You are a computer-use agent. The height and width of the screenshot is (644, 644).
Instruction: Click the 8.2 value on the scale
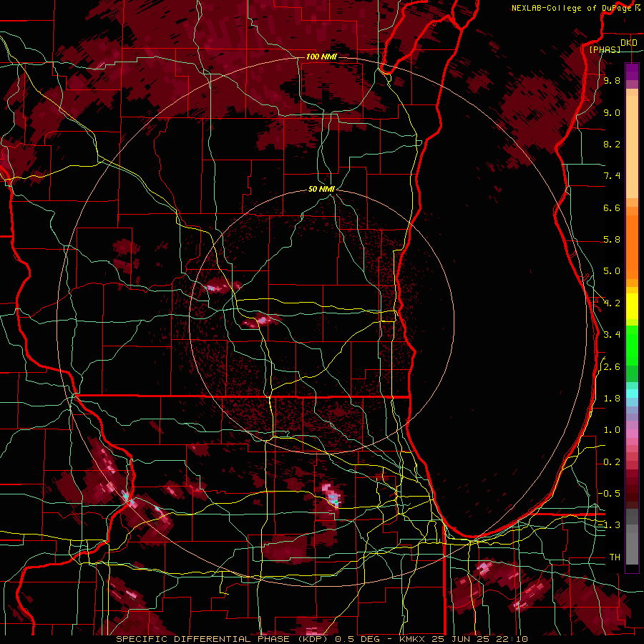coord(612,144)
